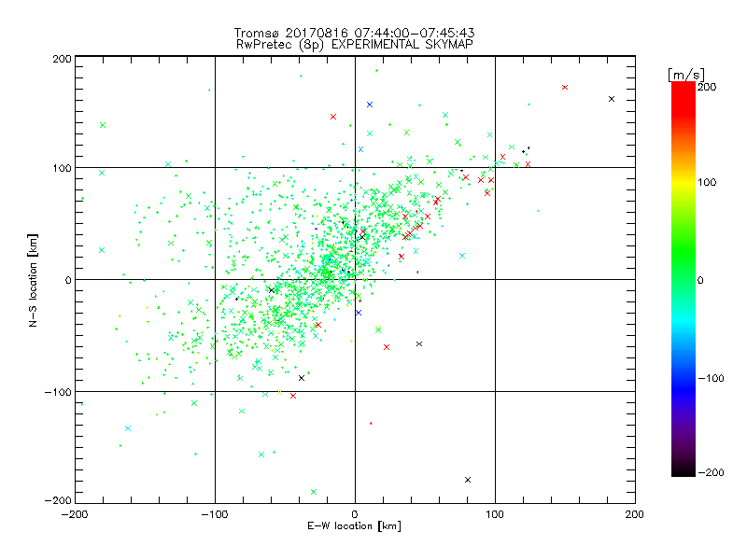Click the red X marker near E-W -15, N-S 145
Image resolution: width=747 pixels, height=560 pixels.
(333, 117)
